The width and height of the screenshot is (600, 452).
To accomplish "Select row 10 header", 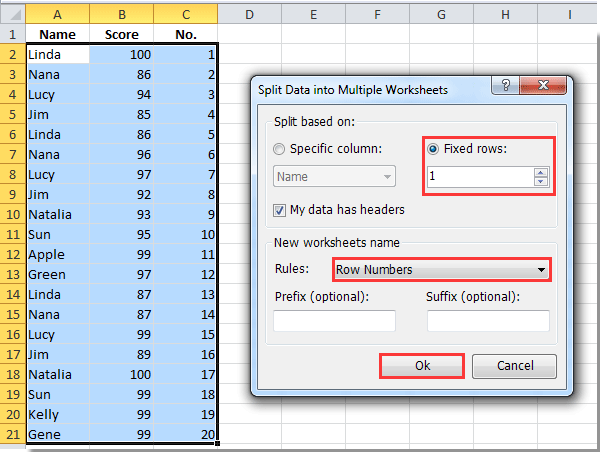I will [12, 214].
